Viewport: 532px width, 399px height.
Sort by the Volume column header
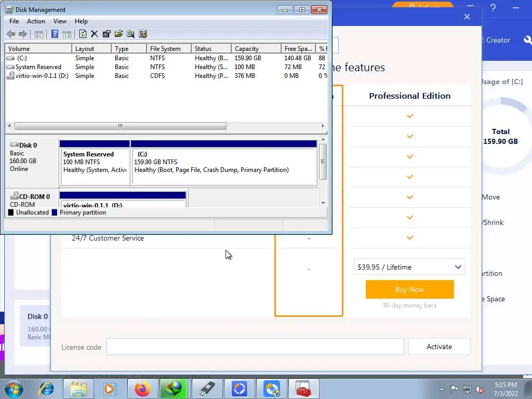[x=38, y=48]
